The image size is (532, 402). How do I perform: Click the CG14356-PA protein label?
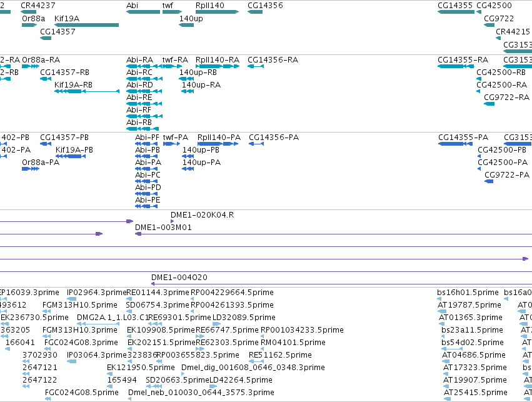(x=274, y=138)
